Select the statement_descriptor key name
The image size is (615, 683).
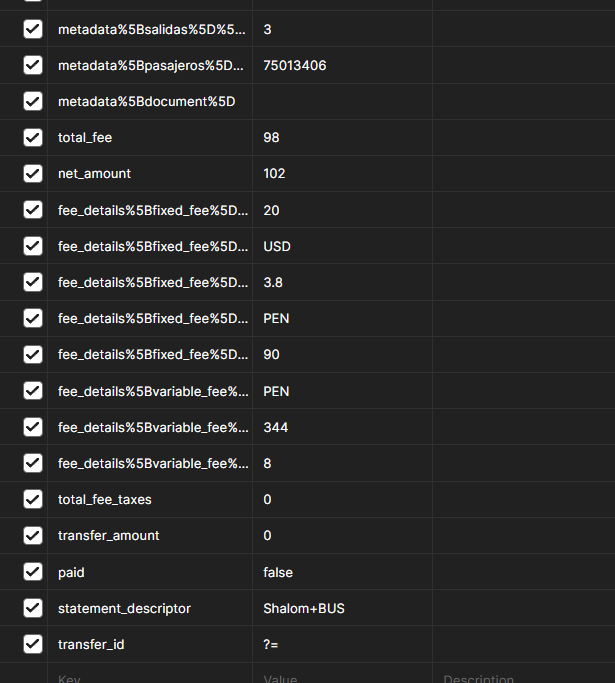pyautogui.click(x=124, y=608)
